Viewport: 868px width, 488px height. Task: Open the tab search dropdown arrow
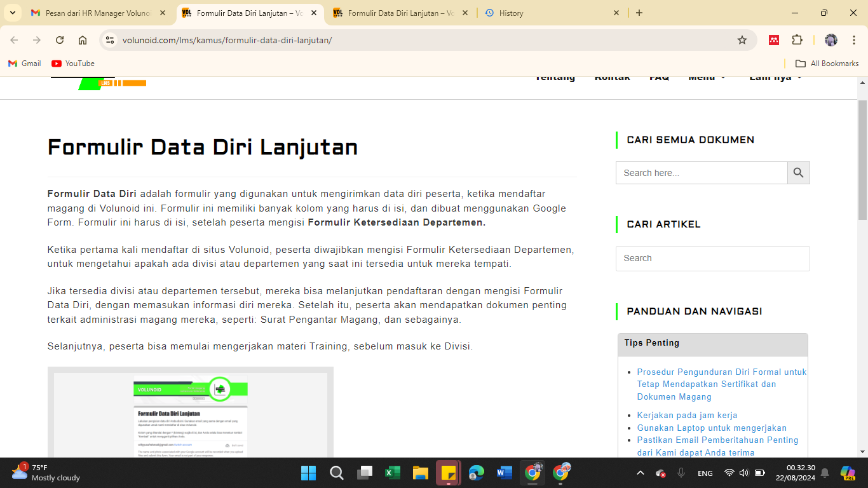(x=12, y=13)
